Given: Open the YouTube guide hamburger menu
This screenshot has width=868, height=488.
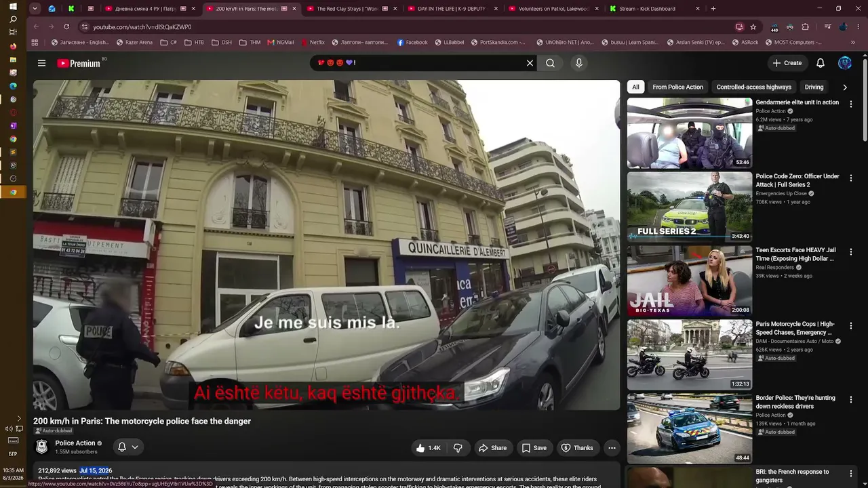Looking at the screenshot, I should click(41, 63).
